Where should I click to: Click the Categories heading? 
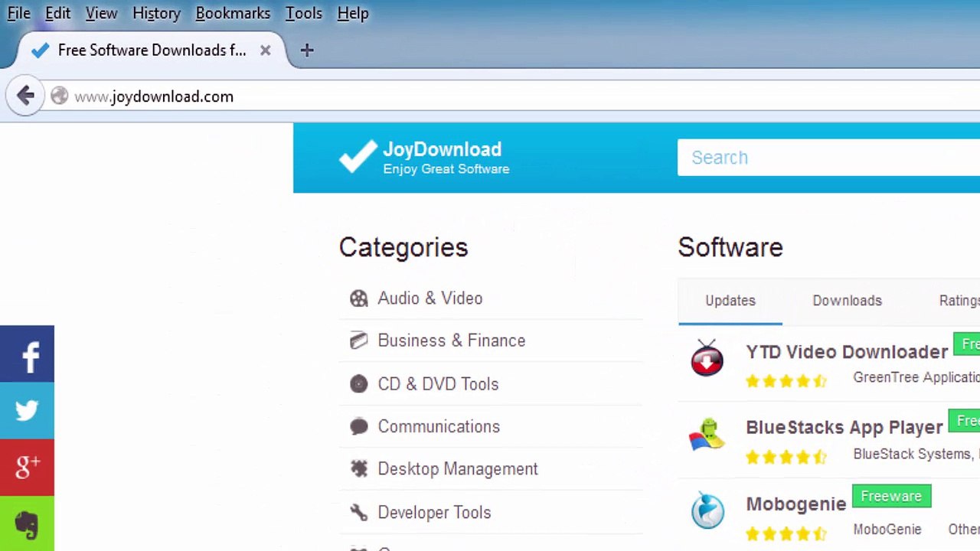(x=403, y=247)
